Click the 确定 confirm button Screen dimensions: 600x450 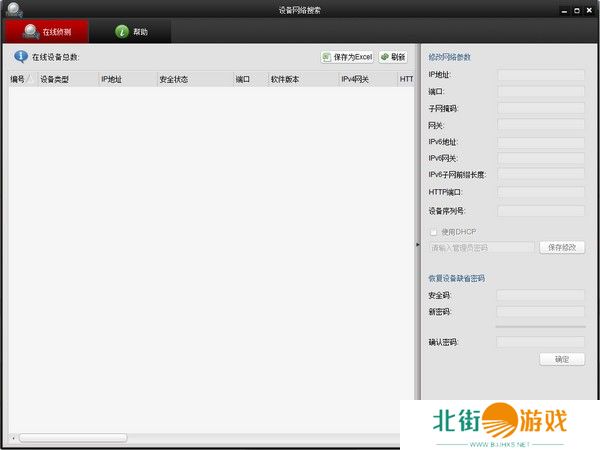(x=562, y=359)
